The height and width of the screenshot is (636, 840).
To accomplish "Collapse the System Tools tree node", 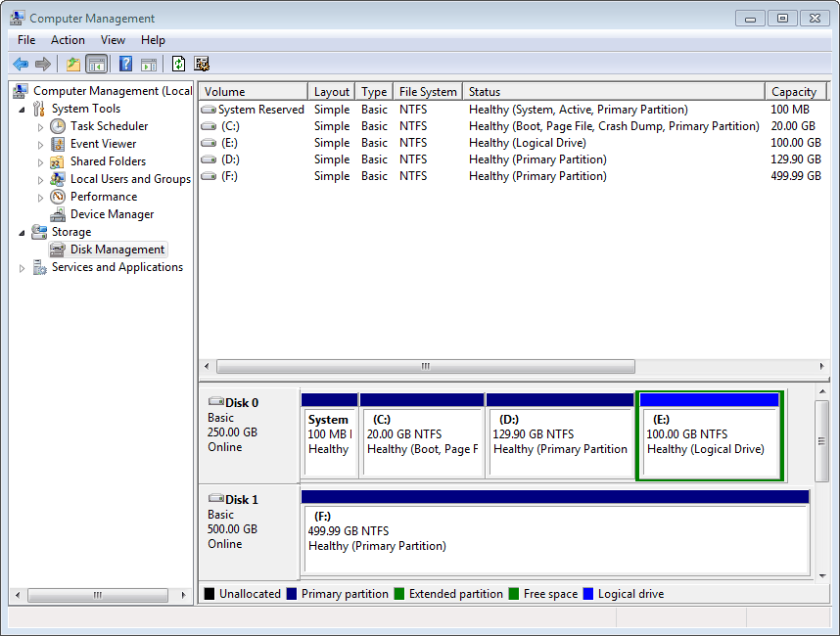I will pos(22,108).
